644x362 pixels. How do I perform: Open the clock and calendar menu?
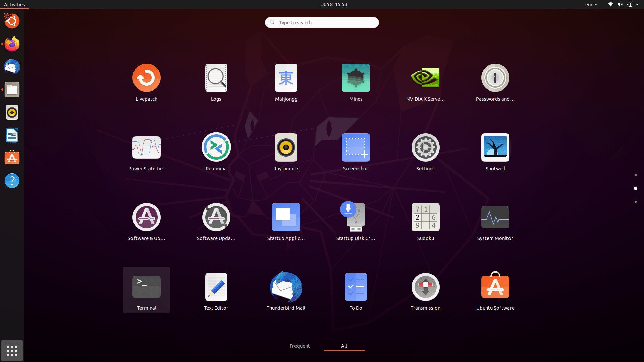[x=334, y=4]
